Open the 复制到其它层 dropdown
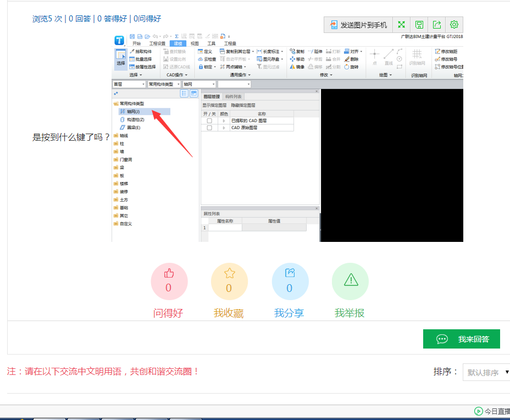The height and width of the screenshot is (420, 510). pyautogui.click(x=237, y=52)
